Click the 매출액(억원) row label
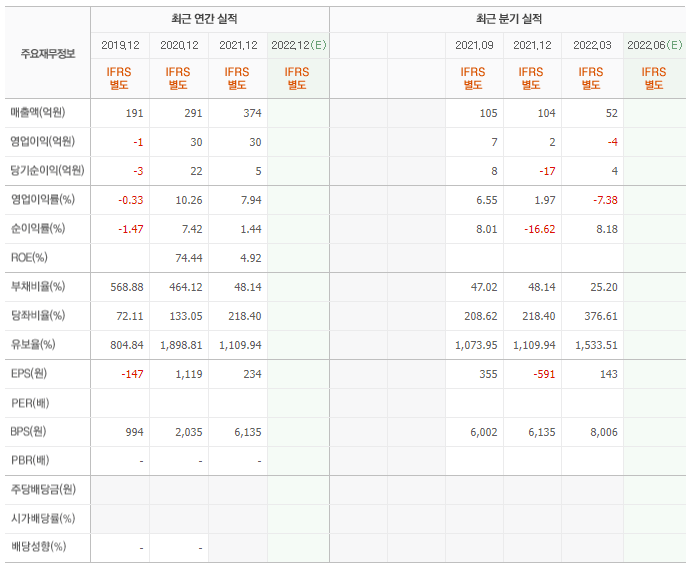This screenshot has height=567, width=695. (38, 113)
